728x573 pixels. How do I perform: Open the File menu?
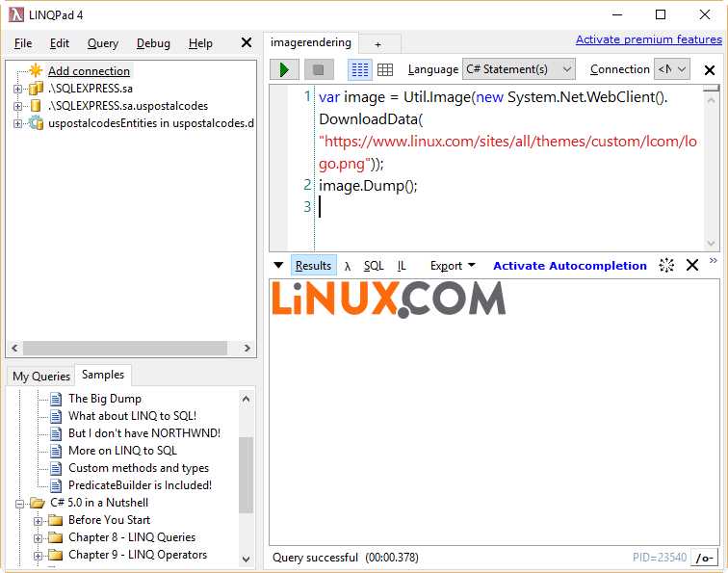[x=23, y=43]
